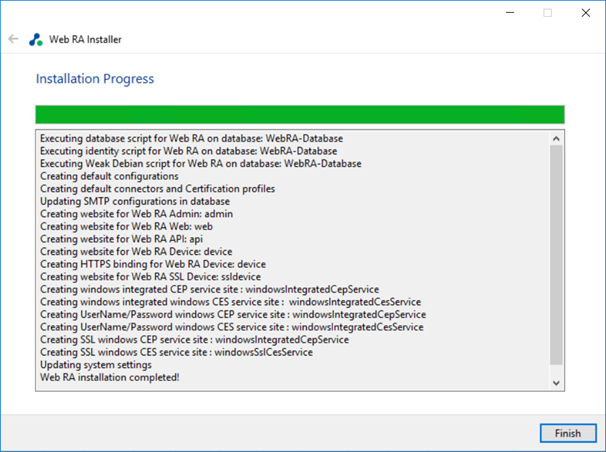Select line 'Creating HTTPS binding for Web RA Device'
Viewport: 606px width, 452px height.
point(153,264)
